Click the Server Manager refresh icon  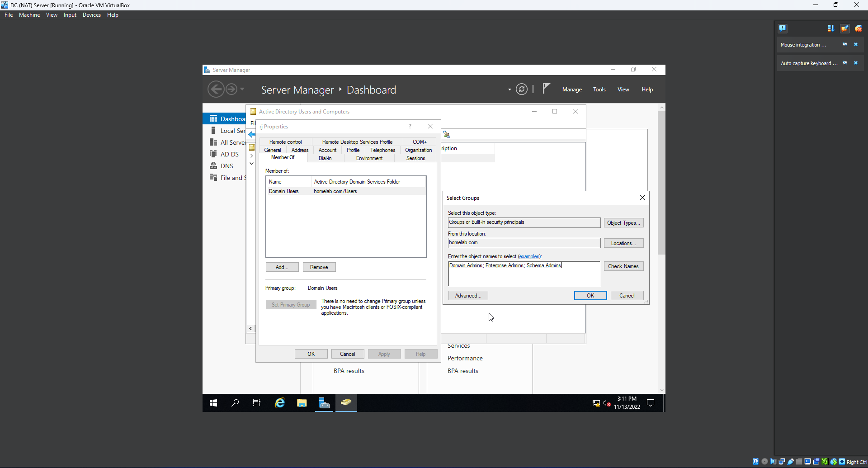pos(522,90)
